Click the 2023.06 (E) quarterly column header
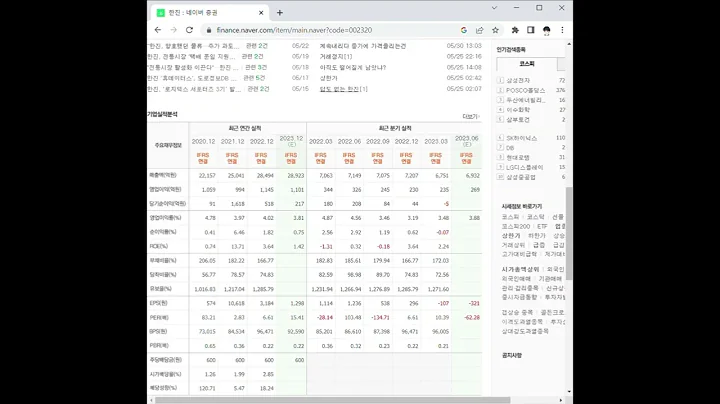This screenshot has width=720, height=404. pos(467,140)
